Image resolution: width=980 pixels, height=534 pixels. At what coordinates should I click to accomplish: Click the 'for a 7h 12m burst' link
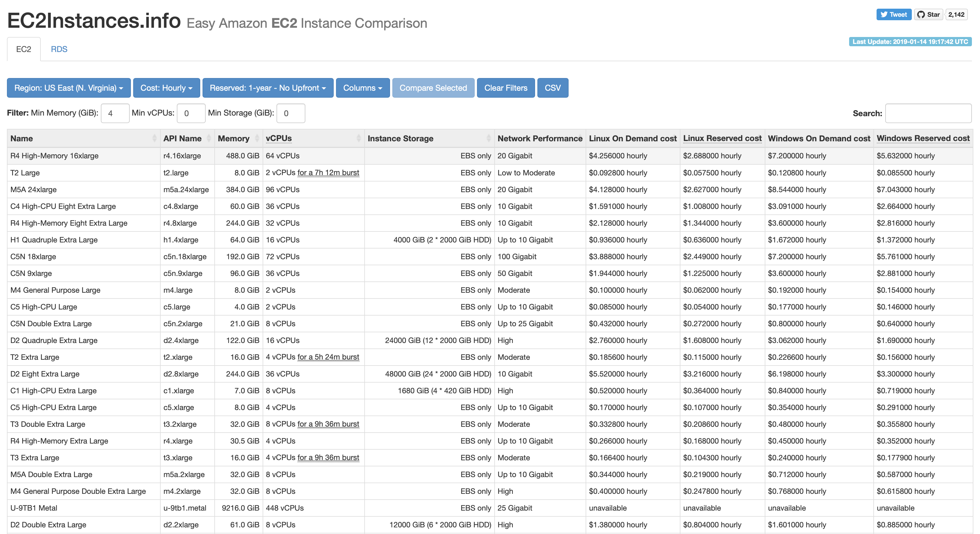coord(328,173)
